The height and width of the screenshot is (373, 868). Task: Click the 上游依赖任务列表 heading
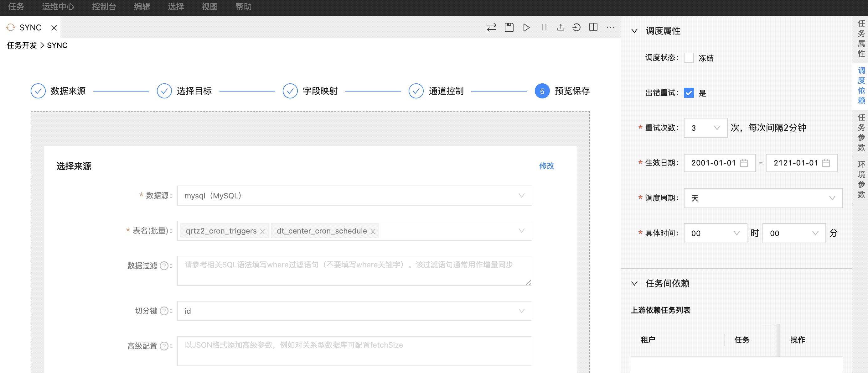pos(660,310)
